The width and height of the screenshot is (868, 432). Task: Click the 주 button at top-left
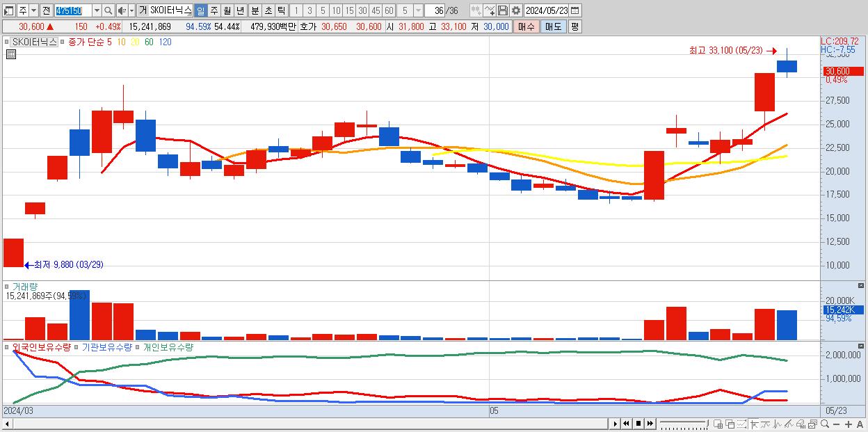23,10
